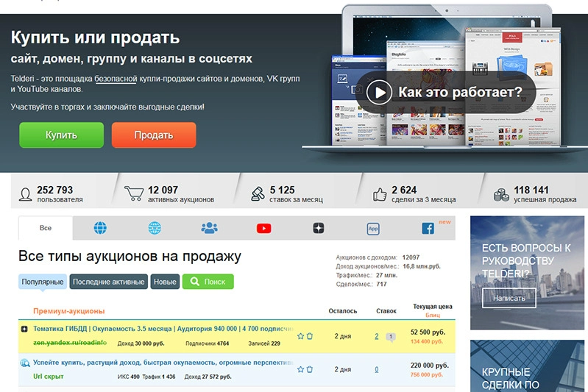Click the green Поиск button

tap(208, 282)
